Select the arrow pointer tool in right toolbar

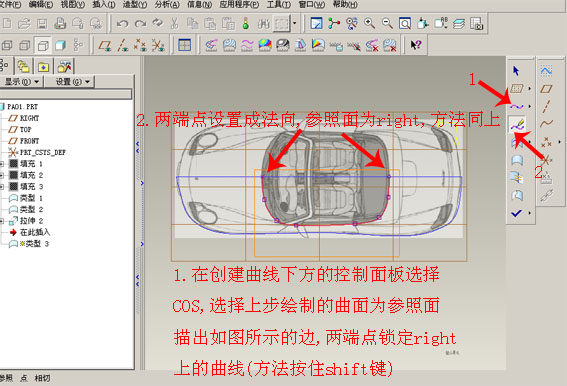tap(516, 70)
